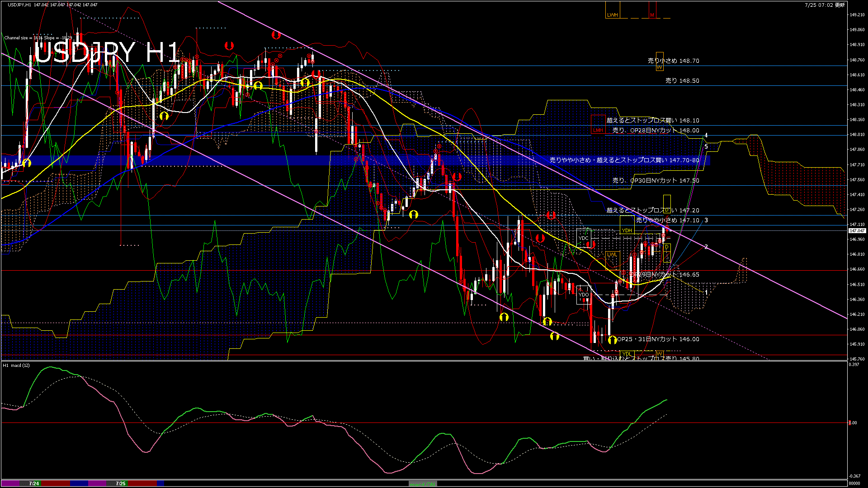Image resolution: width=868 pixels, height=488 pixels.
Task: Click the 売り、OP30日NYカット 147.50 label
Action: tap(656, 180)
